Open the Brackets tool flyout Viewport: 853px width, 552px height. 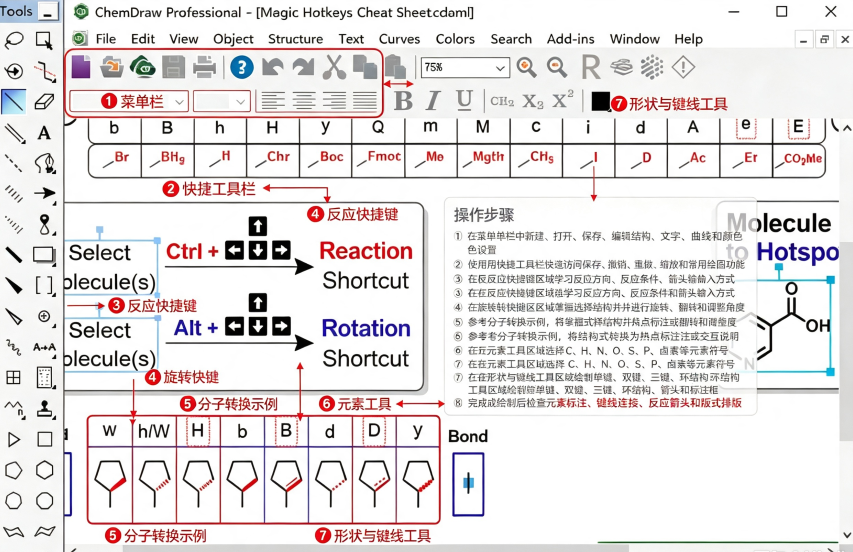pyautogui.click(x=44, y=284)
